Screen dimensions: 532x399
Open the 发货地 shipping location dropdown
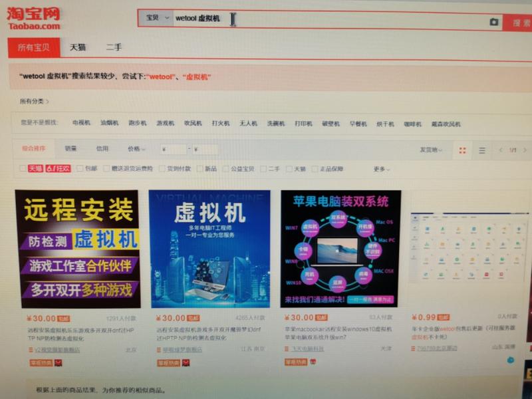[429, 150]
